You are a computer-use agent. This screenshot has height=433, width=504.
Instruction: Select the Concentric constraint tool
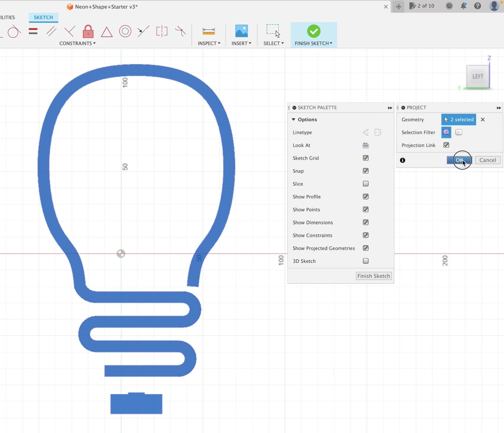125,31
